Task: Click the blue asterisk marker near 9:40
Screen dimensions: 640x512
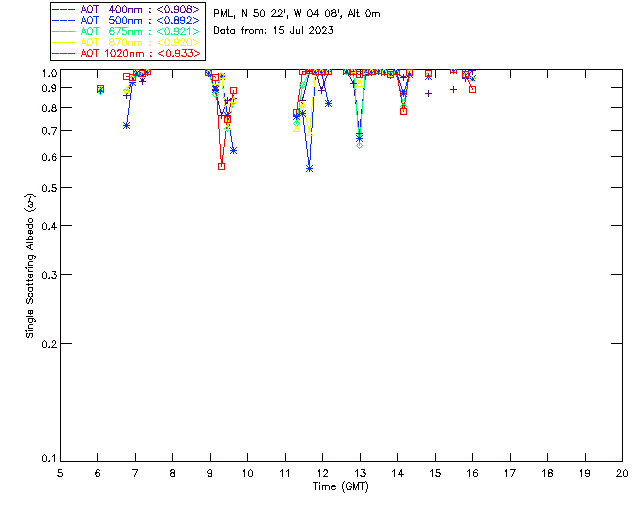Action: coord(233,150)
